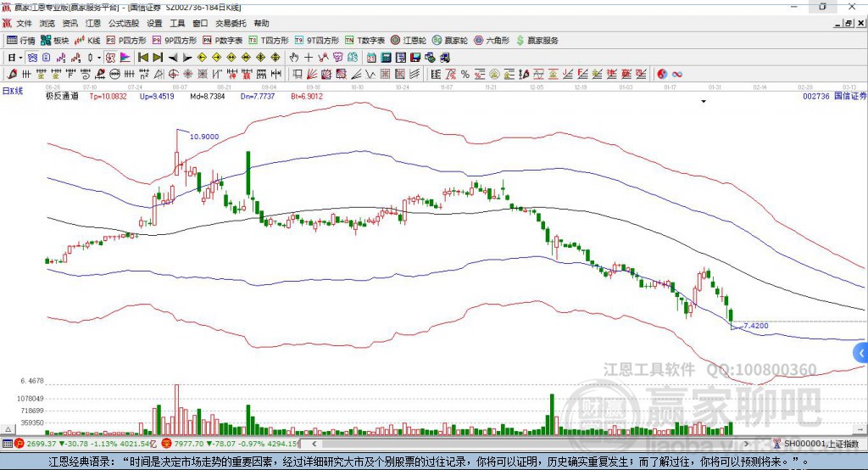This screenshot has width=868, height=470.
Task: Jump to last bar with skip-to-end icon
Action: click(x=158, y=57)
